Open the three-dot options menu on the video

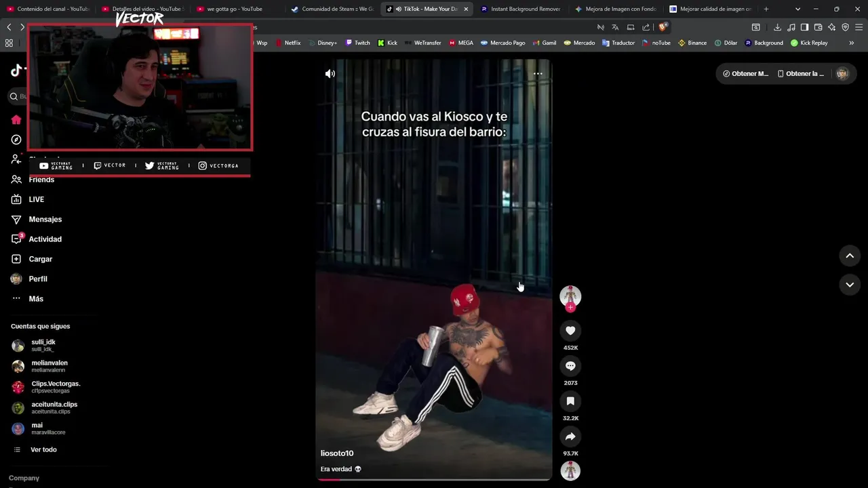click(538, 74)
